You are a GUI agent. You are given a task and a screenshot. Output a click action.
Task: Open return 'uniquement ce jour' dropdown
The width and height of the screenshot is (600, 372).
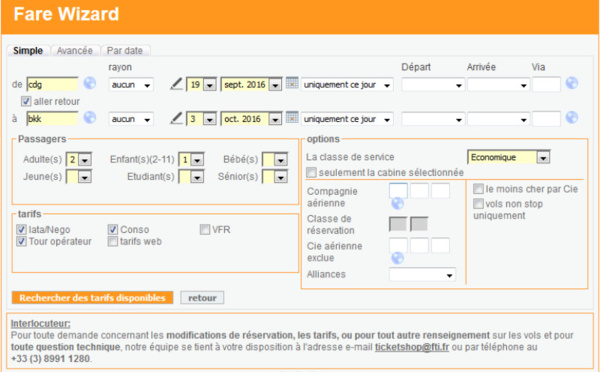(347, 119)
